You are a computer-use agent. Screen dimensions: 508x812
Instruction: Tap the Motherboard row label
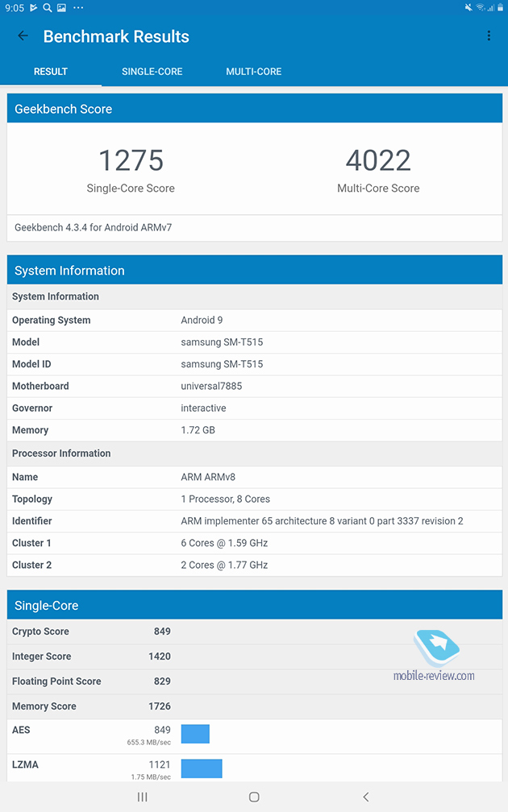tap(40, 386)
